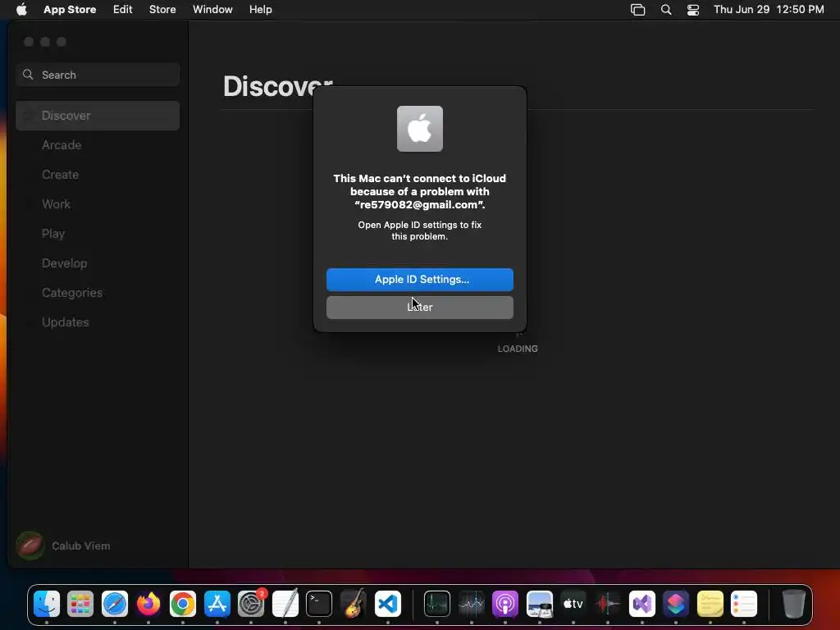Open TextEdit from the dock
Viewport: 840px width, 630px height.
[285, 604]
